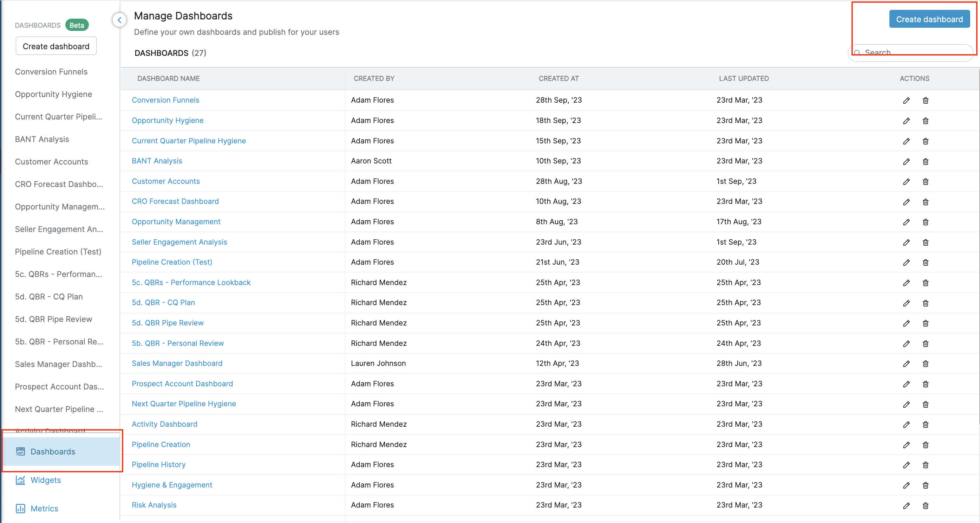Delete the Activity Dashboard row
Screen dimensions: 980x523
926,425
